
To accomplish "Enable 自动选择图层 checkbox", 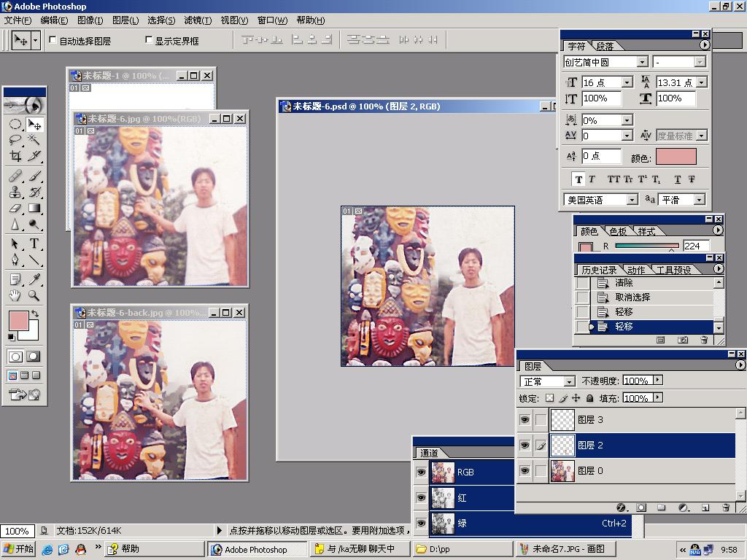I will click(53, 41).
